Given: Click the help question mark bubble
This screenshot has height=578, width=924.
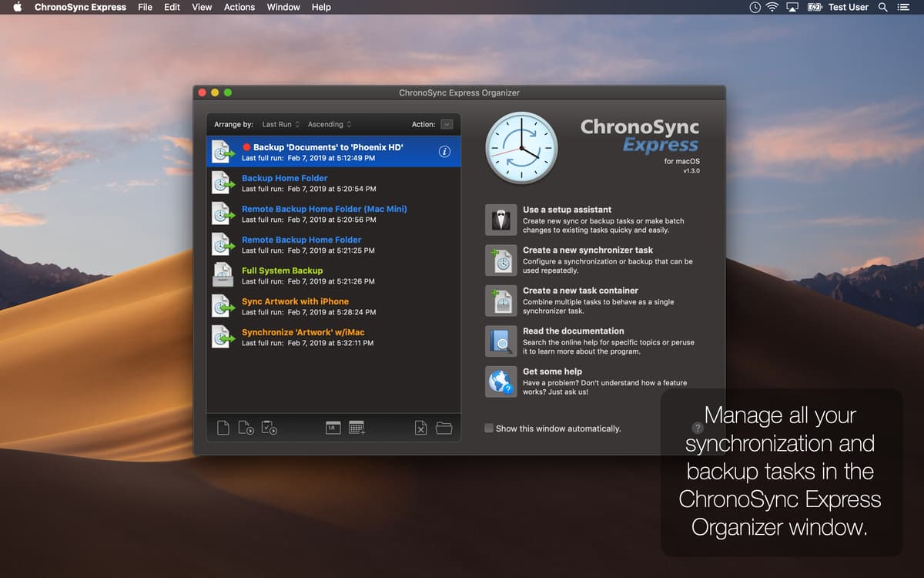Looking at the screenshot, I should point(698,427).
